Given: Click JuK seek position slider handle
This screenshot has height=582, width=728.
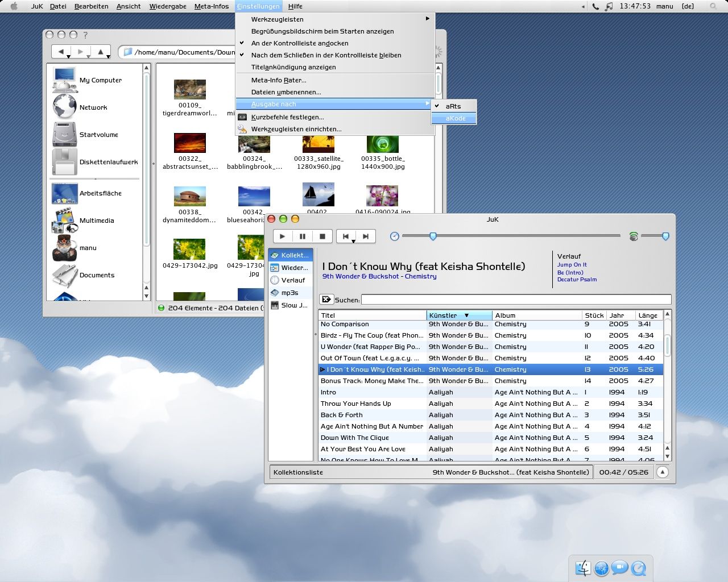Looking at the screenshot, I should click(x=433, y=236).
